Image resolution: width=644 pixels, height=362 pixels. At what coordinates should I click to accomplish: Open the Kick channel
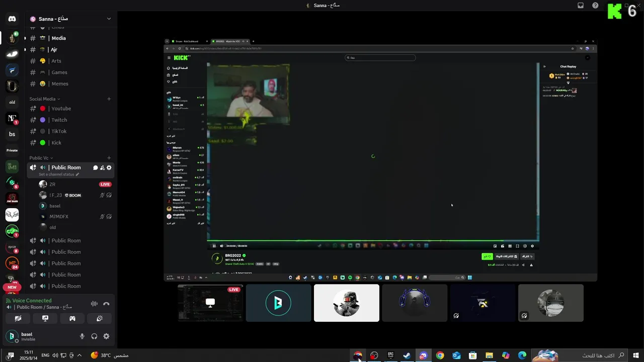(70, 143)
